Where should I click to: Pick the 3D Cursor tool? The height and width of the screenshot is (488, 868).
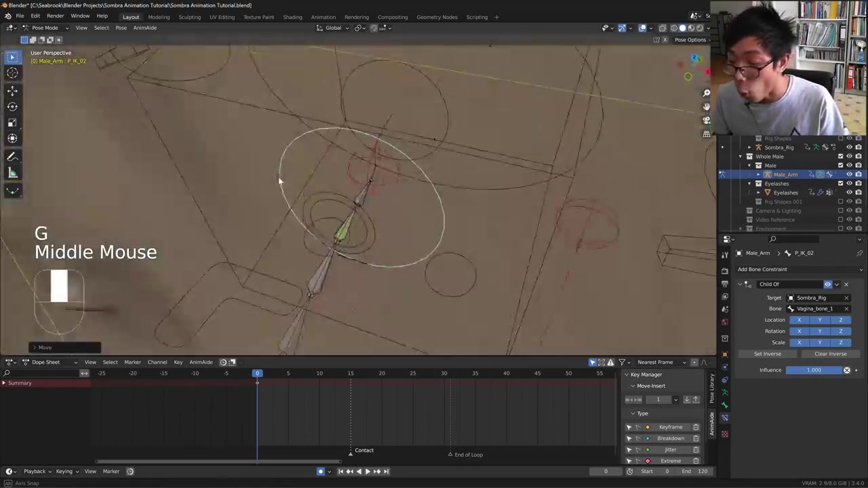(12, 73)
